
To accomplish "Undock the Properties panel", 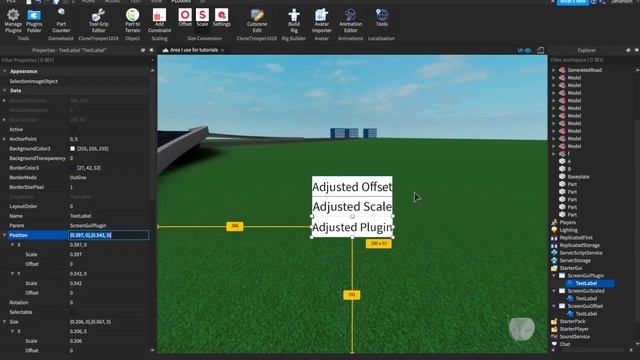I will pos(143,50).
